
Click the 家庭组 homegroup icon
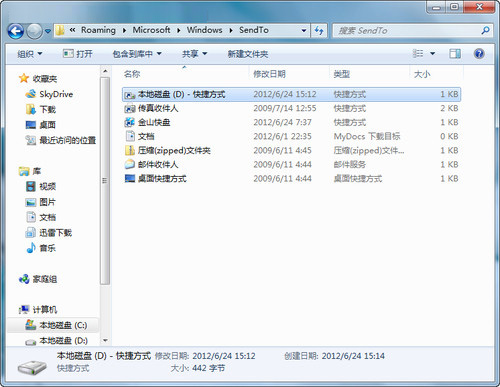coord(24,279)
